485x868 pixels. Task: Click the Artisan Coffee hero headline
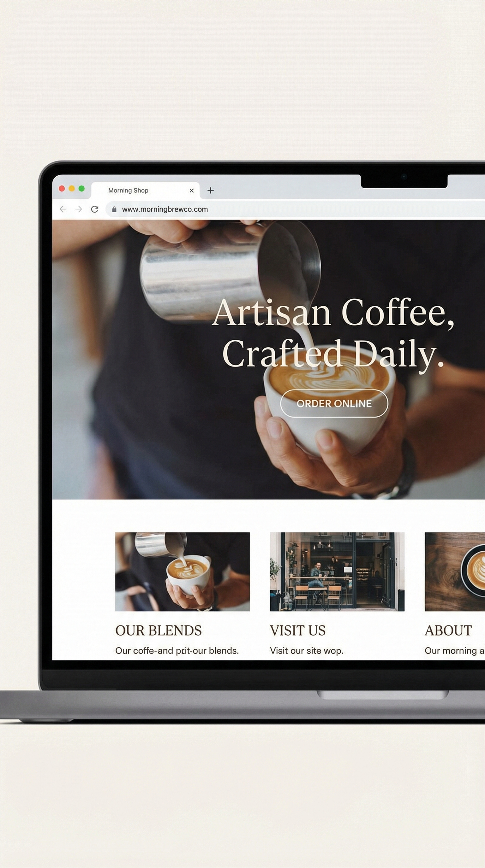[x=333, y=333]
